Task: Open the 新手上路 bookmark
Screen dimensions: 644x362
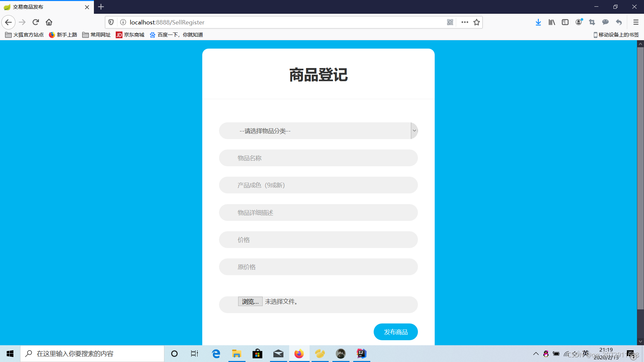Action: click(63, 35)
